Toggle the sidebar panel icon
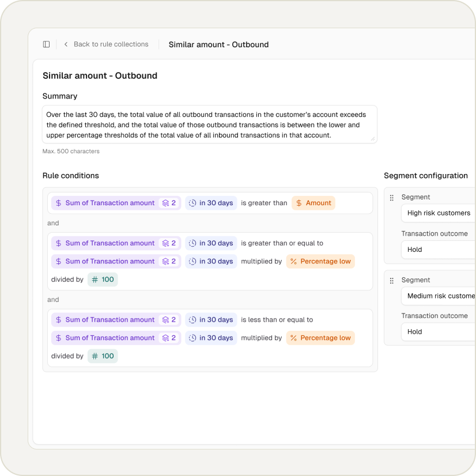 46,44
